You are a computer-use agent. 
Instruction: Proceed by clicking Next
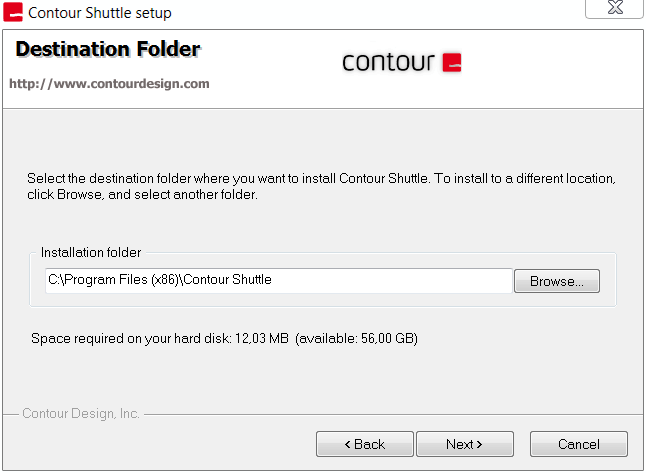coord(465,444)
